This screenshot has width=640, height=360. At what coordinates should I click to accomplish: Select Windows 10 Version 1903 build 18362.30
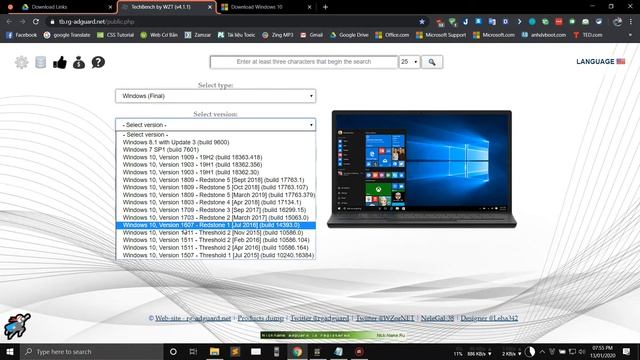(216, 172)
